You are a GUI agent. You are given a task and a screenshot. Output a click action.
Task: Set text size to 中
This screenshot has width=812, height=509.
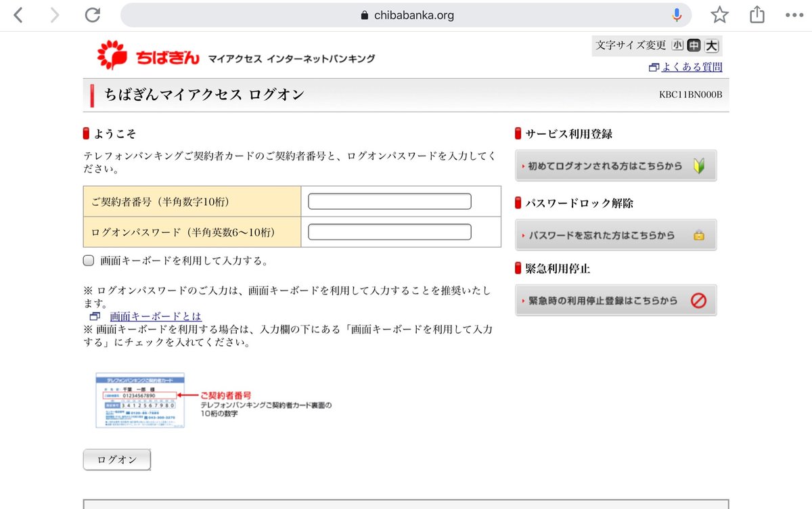(x=694, y=45)
